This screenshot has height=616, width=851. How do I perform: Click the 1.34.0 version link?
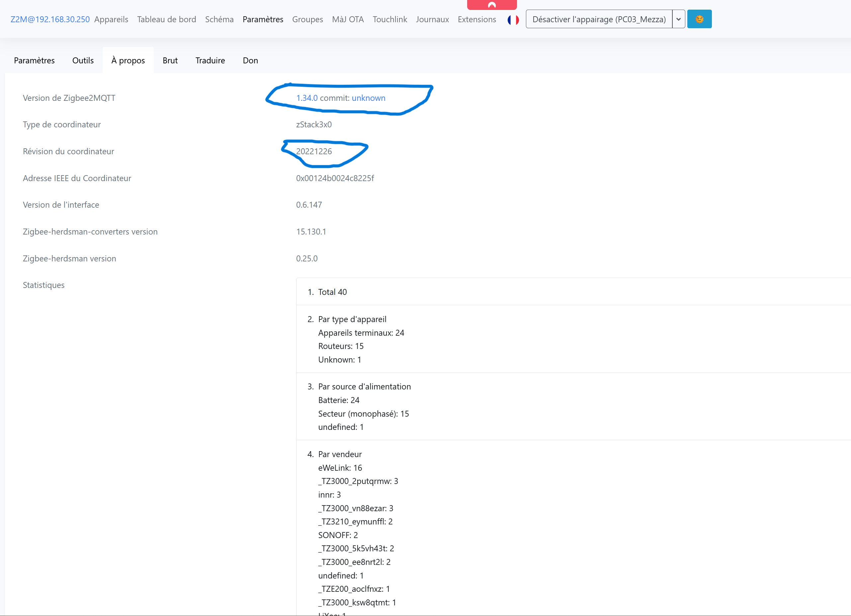pos(306,98)
